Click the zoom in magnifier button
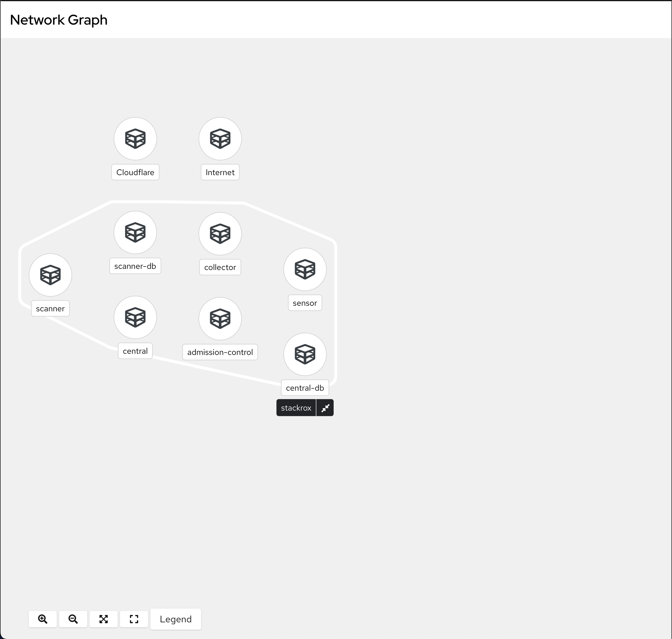 pos(42,619)
